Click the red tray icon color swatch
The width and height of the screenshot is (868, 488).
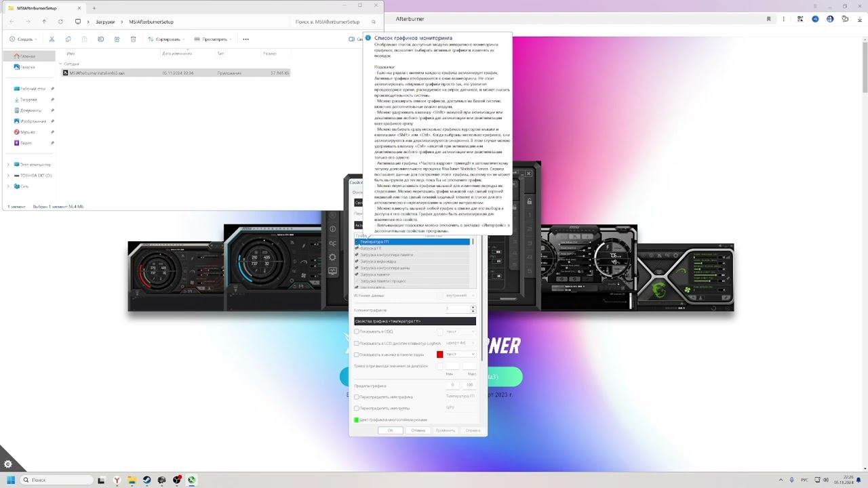(440, 354)
